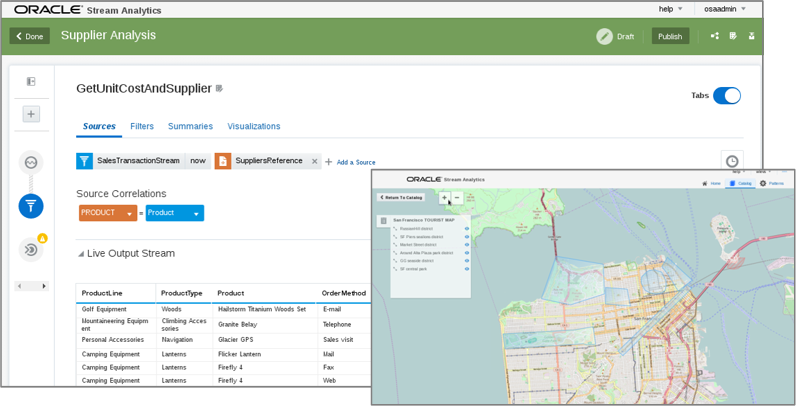Click Return To Catalog button
The width and height of the screenshot is (800, 410).
(401, 197)
